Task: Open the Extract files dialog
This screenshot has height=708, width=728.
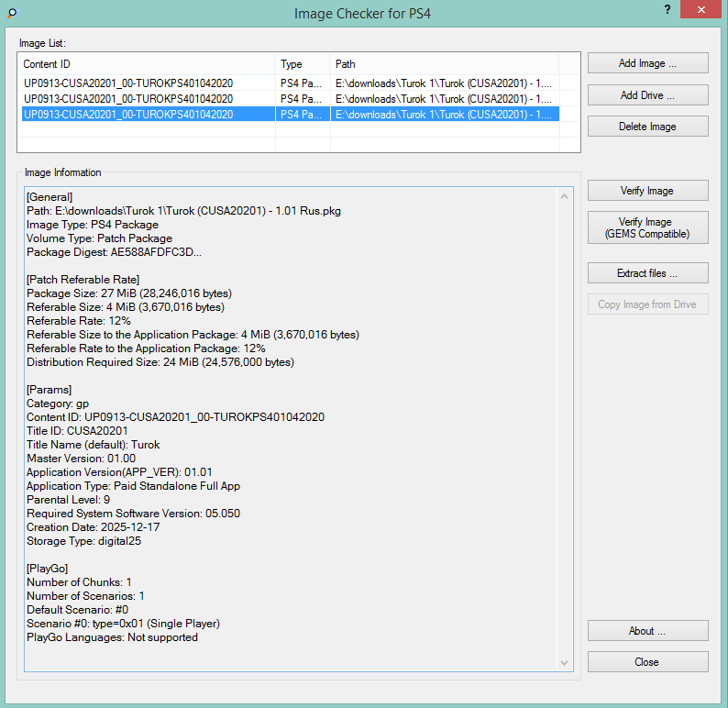Action: pos(647,273)
